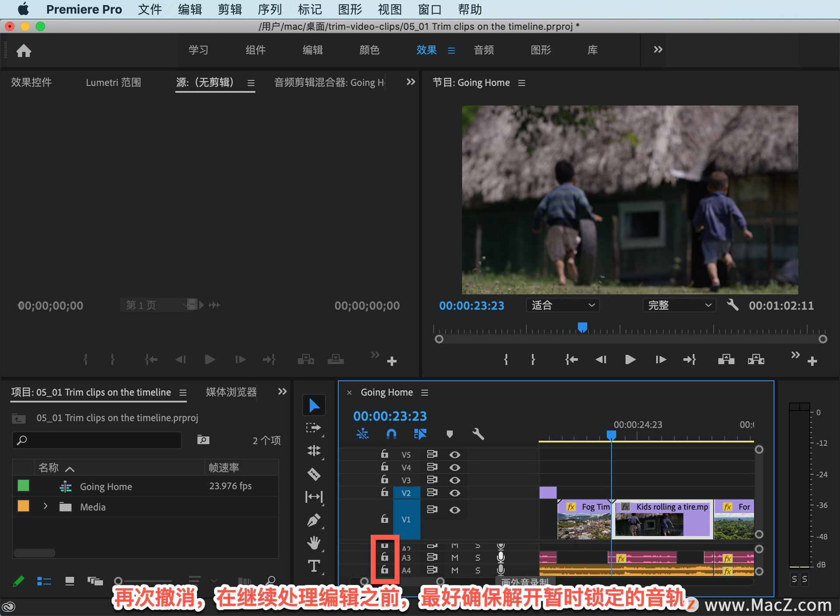
Task: Select the Pen tool
Action: tap(314, 520)
